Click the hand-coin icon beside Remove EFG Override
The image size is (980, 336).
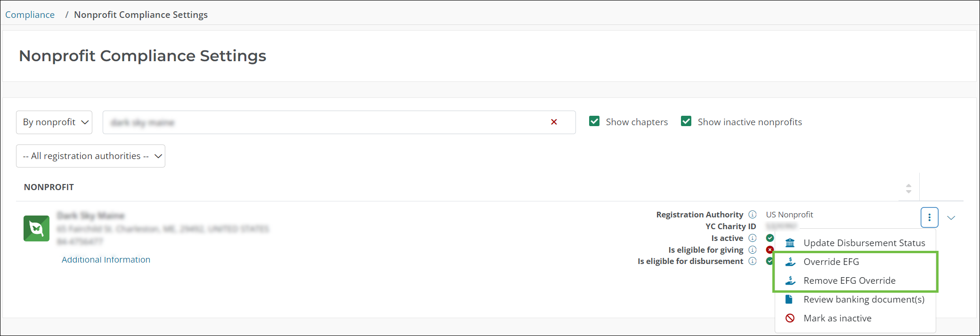click(x=790, y=280)
